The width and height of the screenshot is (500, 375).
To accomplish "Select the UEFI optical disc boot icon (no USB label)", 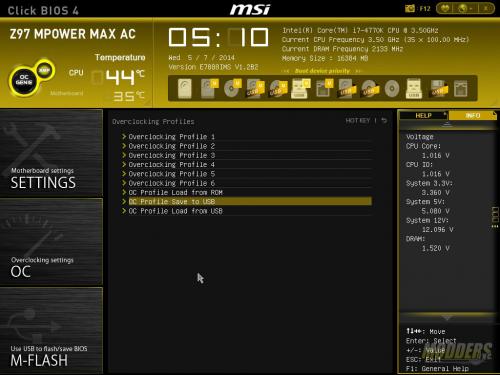I will tap(232, 89).
